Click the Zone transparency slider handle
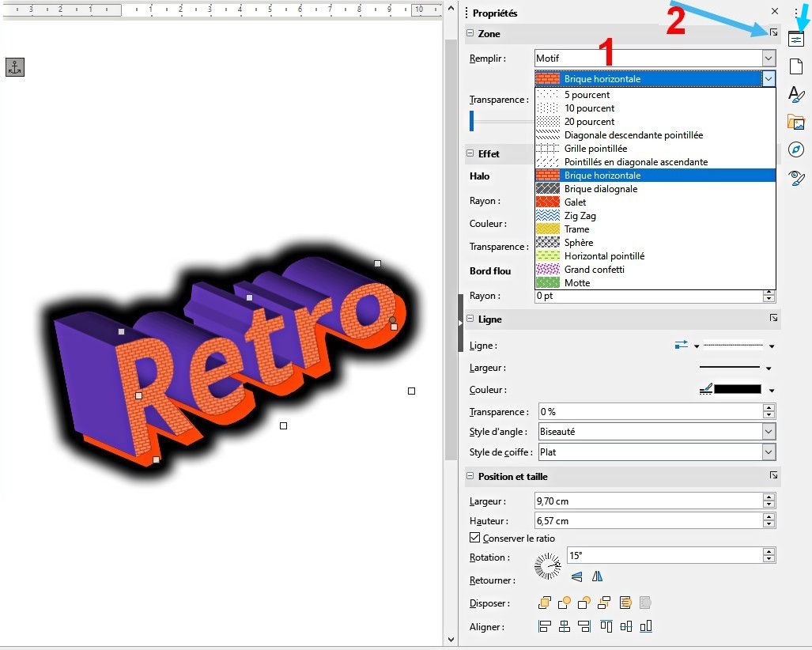This screenshot has height=650, width=812. point(472,121)
